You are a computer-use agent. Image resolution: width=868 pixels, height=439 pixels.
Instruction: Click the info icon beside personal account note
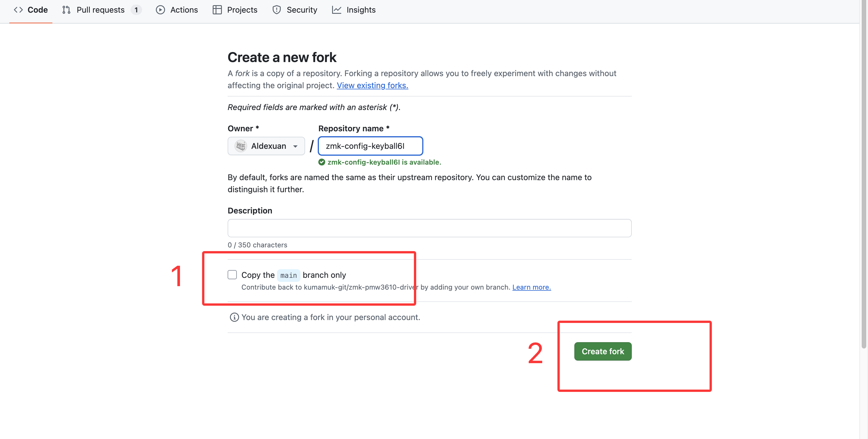(234, 317)
